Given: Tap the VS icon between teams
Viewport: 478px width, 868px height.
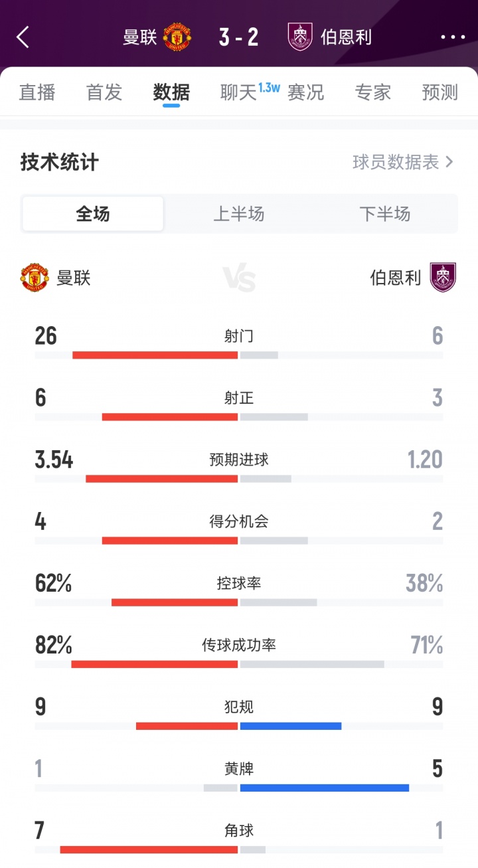Looking at the screenshot, I should 239,279.
